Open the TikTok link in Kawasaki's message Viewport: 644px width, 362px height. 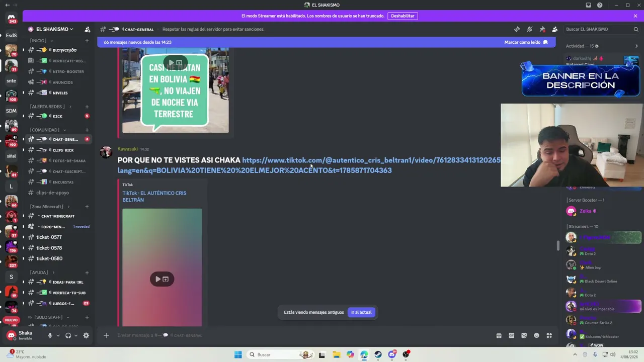309,165
